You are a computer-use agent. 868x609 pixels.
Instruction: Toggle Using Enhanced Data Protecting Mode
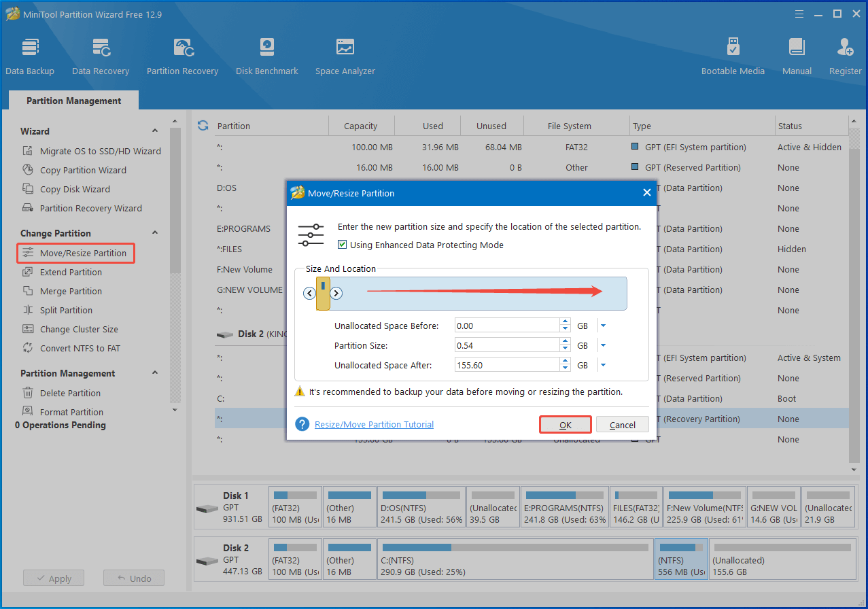coord(343,245)
